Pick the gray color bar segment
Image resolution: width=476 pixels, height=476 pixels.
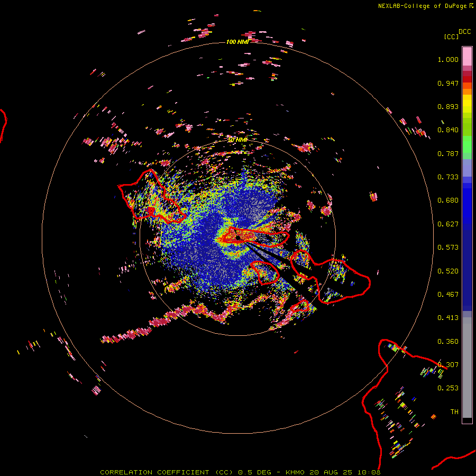467,368
